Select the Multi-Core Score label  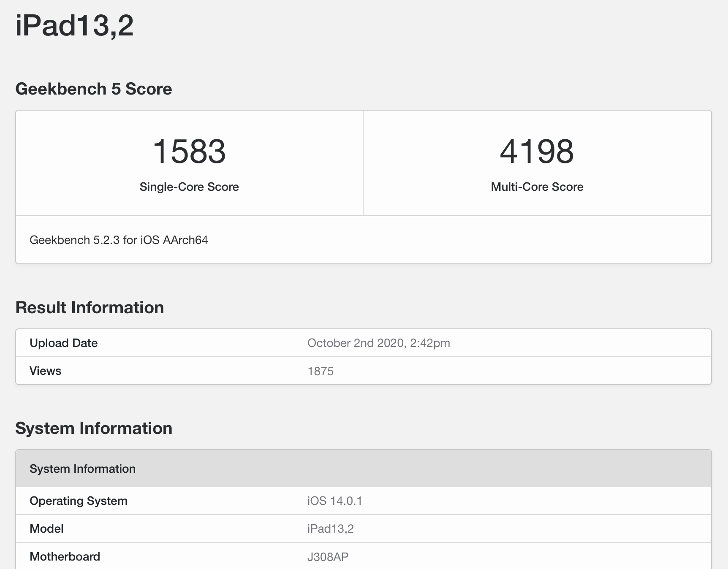click(x=536, y=187)
